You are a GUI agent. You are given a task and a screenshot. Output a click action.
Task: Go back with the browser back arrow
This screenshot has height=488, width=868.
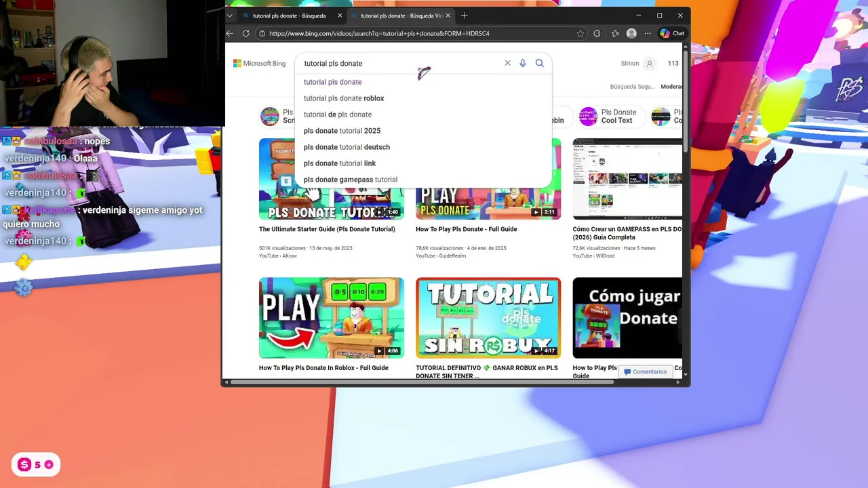coord(229,33)
